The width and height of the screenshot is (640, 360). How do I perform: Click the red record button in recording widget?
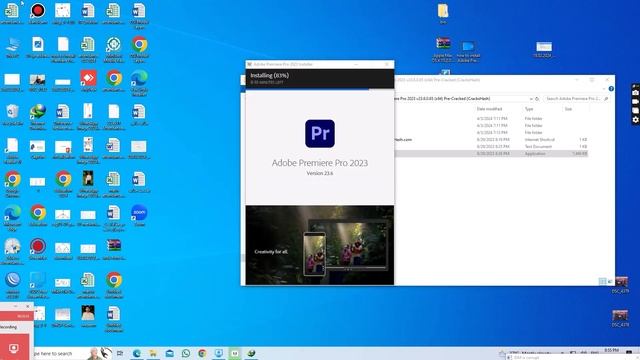pos(14,348)
